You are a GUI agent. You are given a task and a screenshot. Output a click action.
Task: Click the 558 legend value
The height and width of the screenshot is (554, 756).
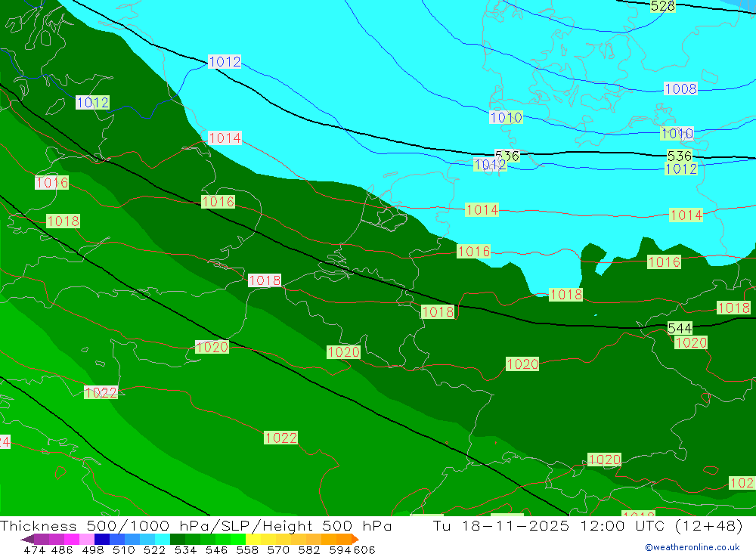click(247, 549)
